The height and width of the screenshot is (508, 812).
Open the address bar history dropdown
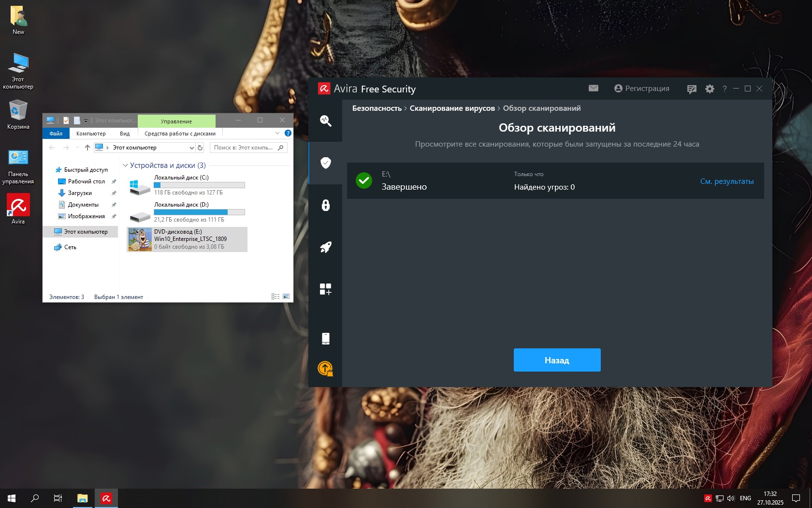pyautogui.click(x=191, y=148)
